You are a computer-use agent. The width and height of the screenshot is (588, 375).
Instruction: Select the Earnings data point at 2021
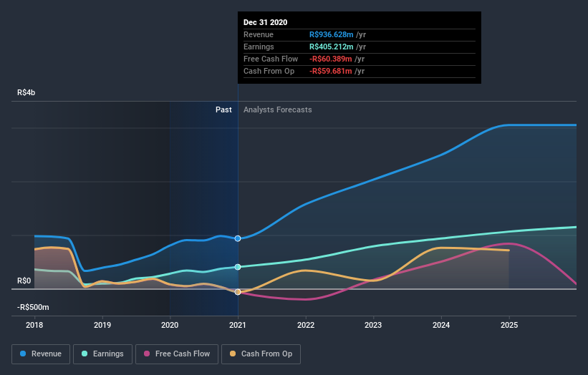pos(238,267)
